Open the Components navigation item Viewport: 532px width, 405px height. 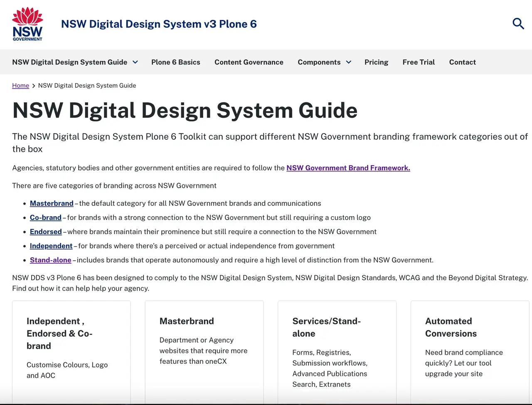point(319,62)
